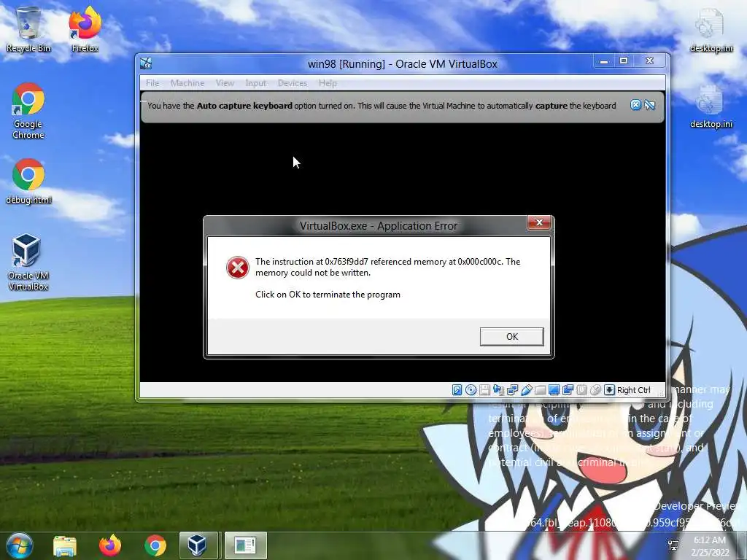Click the taskbar clock showing 6:12 AM
747x560 pixels.
pos(710,546)
